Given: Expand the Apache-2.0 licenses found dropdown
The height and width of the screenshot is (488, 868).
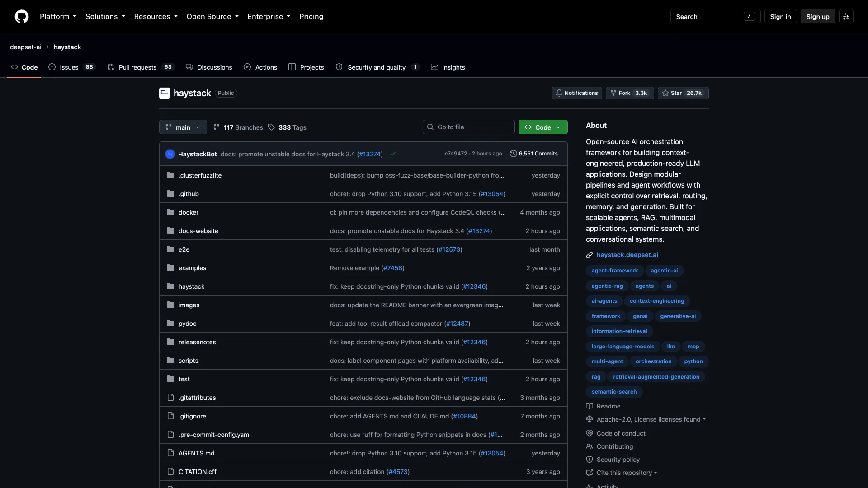Looking at the screenshot, I should (x=651, y=419).
